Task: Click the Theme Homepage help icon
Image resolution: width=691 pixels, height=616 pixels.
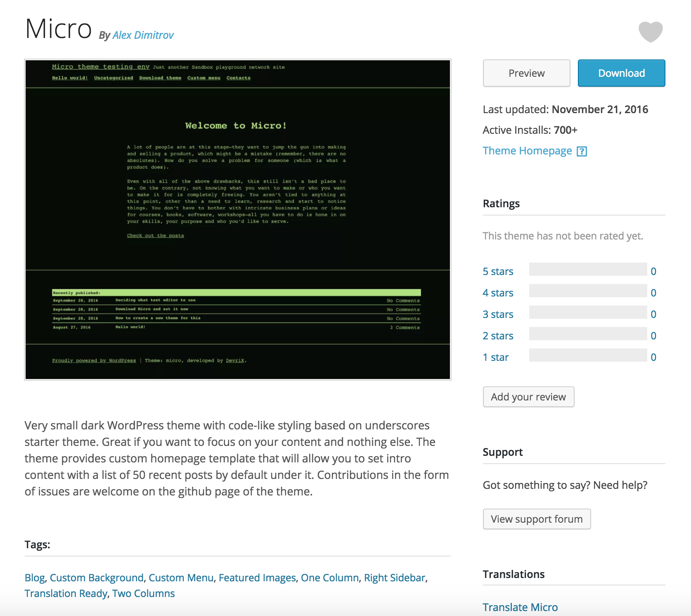Action: point(582,152)
